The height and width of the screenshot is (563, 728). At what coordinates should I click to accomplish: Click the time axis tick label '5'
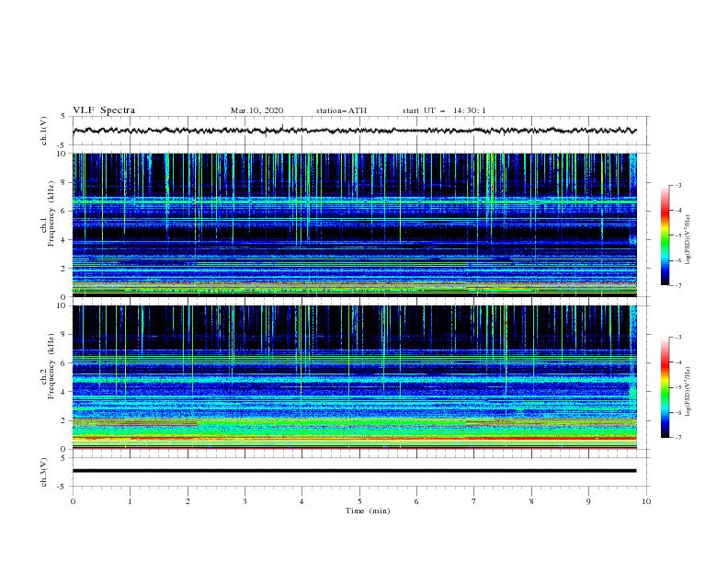point(359,501)
